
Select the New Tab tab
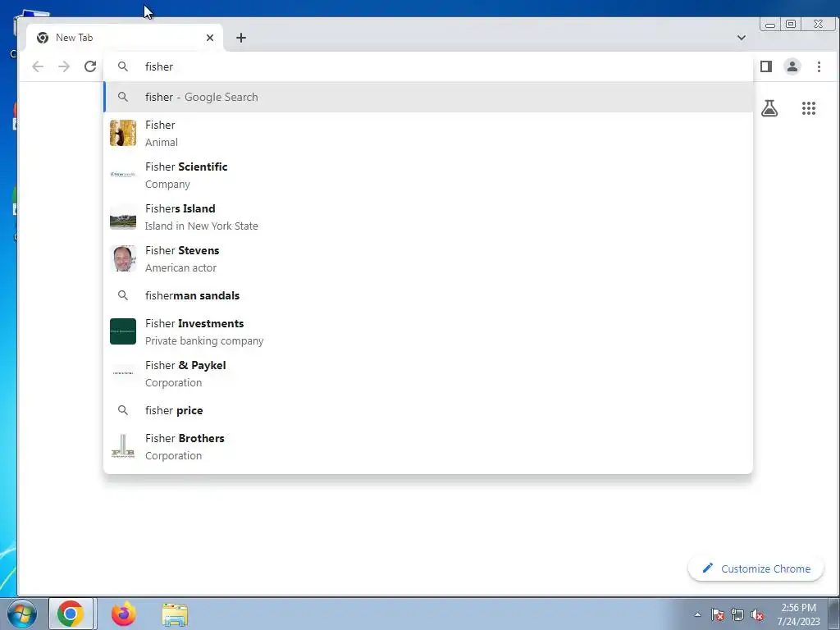tap(125, 38)
